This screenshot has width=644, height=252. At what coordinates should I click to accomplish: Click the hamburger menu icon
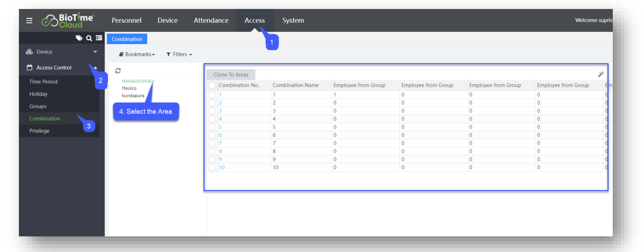[x=29, y=21]
